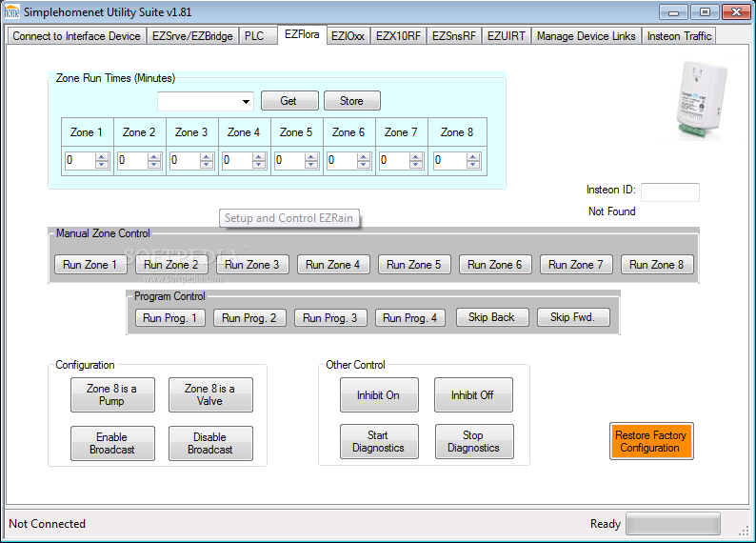The height and width of the screenshot is (543, 756).
Task: Increase Zone 3 run time spinner
Action: [x=207, y=157]
